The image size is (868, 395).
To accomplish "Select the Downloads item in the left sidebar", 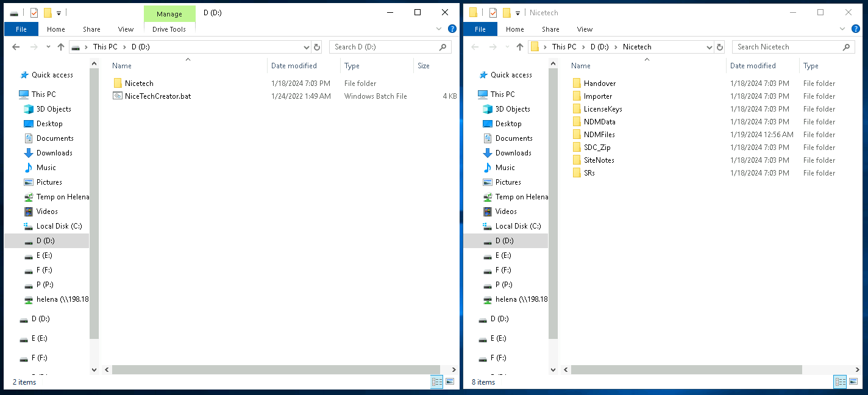I will (x=54, y=152).
